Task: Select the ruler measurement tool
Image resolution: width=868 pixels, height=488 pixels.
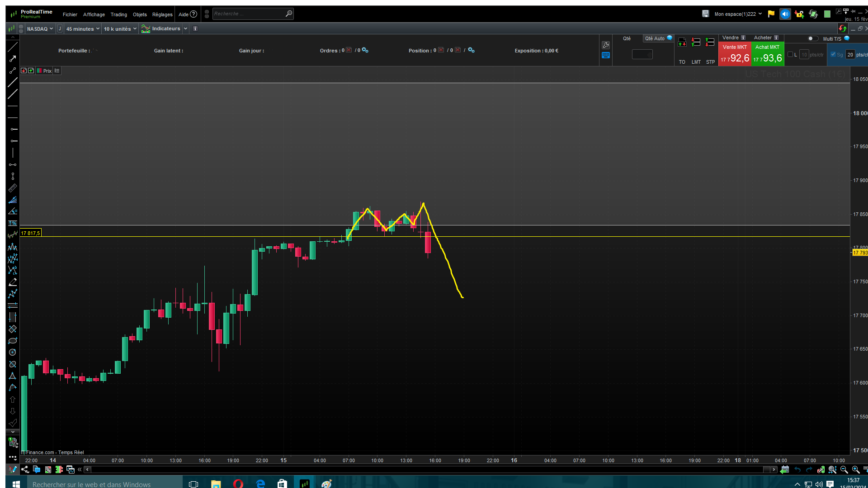Action: 13,188
